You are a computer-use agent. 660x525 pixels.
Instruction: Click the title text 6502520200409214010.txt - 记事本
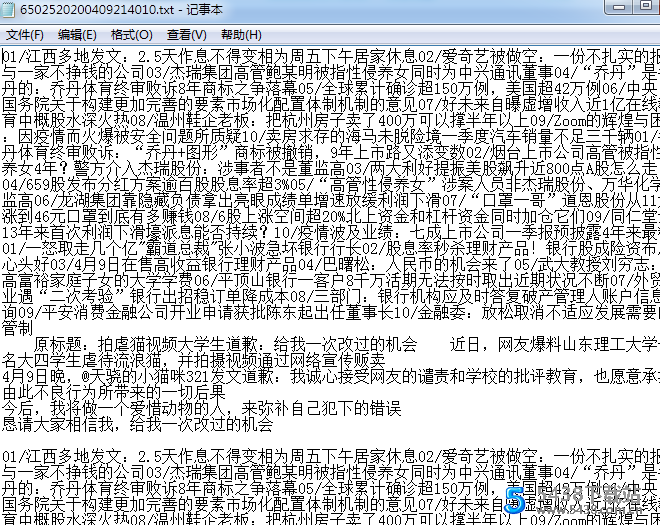tap(121, 9)
